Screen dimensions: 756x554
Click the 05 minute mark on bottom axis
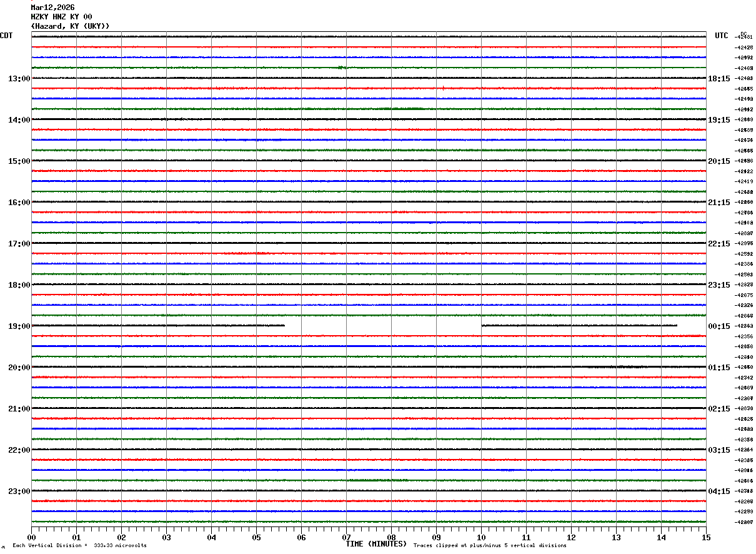coord(256,538)
